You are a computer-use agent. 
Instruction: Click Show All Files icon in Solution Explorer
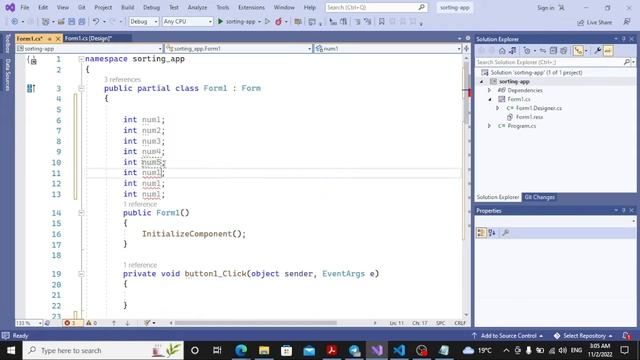(564, 51)
